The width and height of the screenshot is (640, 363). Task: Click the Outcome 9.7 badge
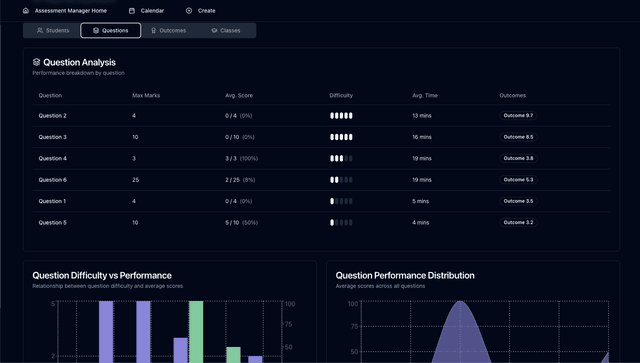point(518,116)
